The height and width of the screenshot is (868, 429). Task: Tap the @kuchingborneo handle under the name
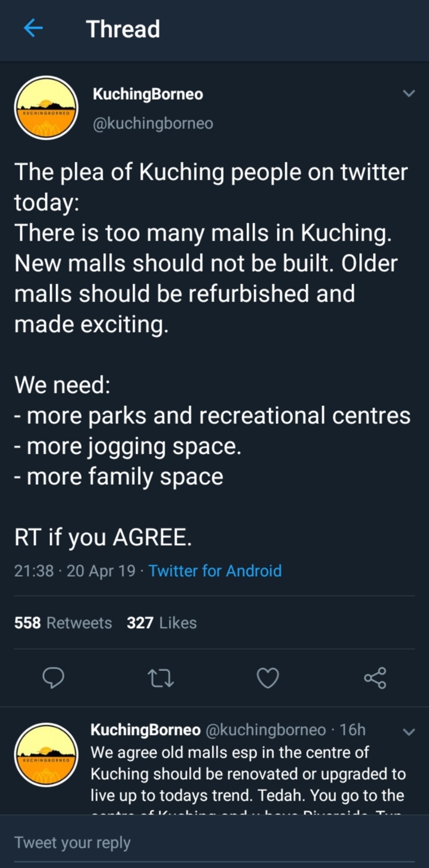pyautogui.click(x=153, y=124)
